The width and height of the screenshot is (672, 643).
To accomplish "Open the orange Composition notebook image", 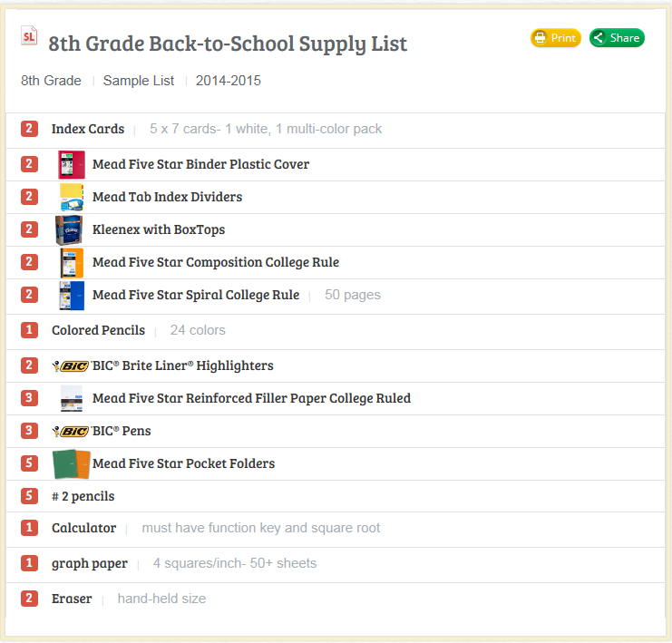I will click(72, 263).
